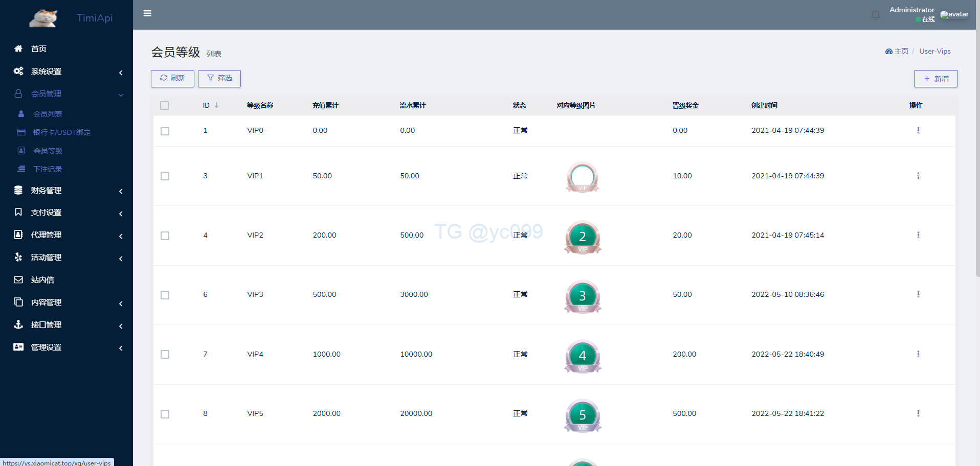Click the envelope icon for 站内信
Viewport: 980px width, 466px height.
click(18, 280)
